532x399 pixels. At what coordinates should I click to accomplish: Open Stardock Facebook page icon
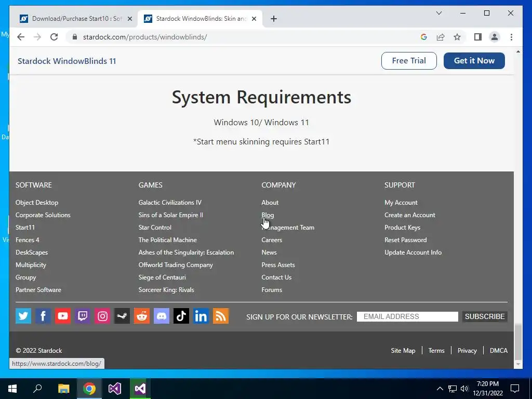tap(43, 316)
